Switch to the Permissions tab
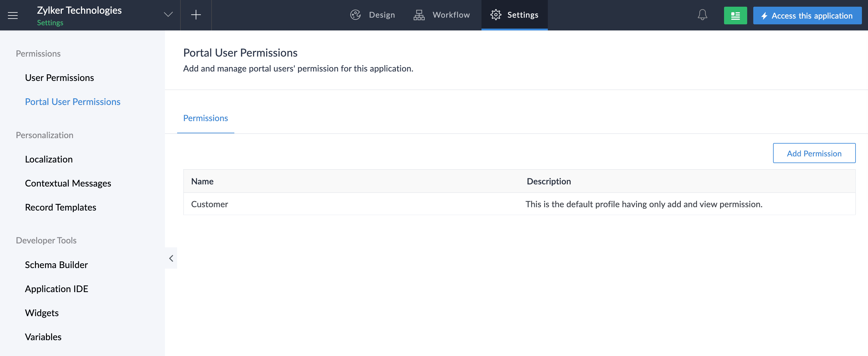The height and width of the screenshot is (356, 868). 205,118
